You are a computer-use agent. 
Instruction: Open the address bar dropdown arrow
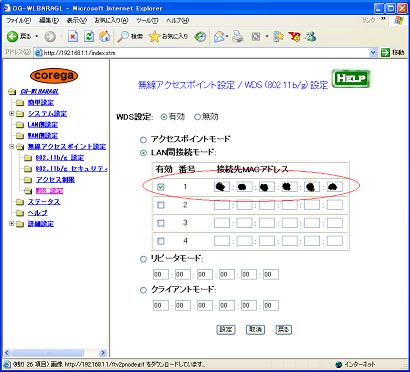click(x=373, y=53)
